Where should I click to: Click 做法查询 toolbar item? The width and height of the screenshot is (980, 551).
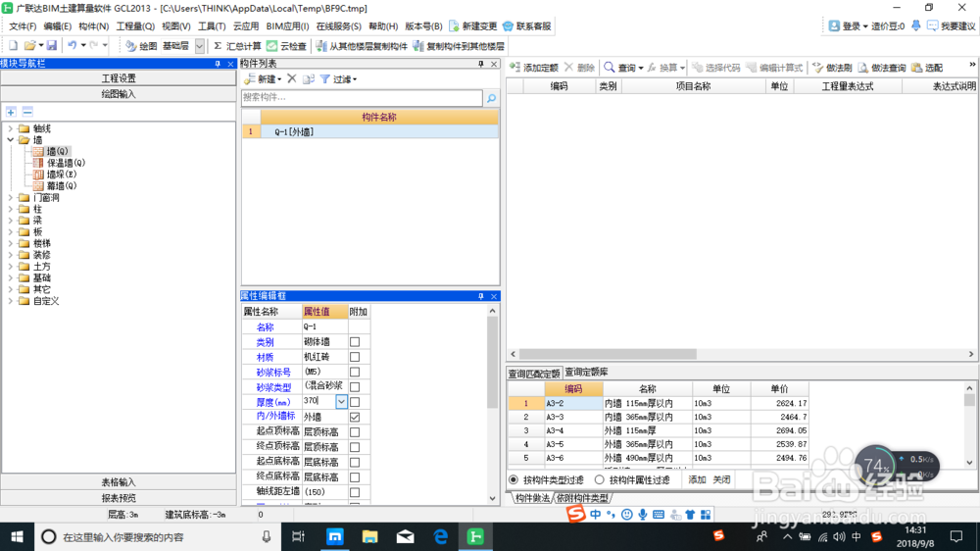click(x=882, y=68)
